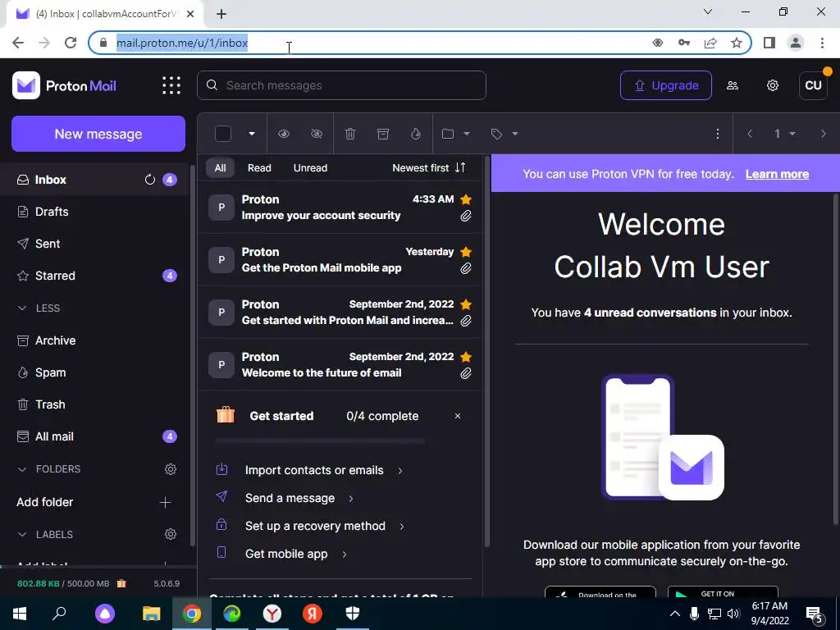Open Get mobile app step

(x=286, y=554)
